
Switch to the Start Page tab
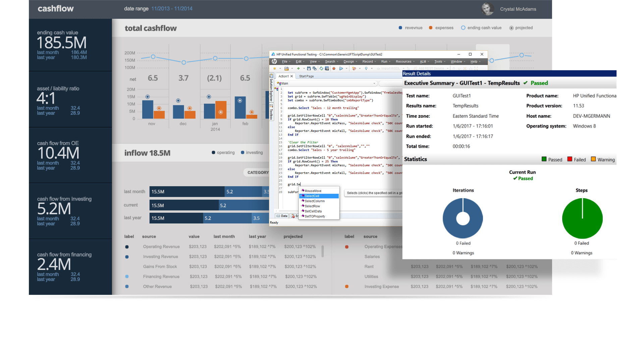(306, 76)
